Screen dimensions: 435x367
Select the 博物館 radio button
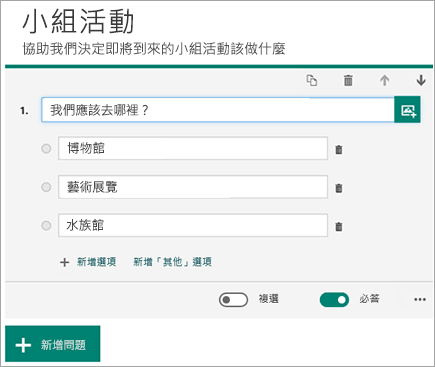coord(46,148)
